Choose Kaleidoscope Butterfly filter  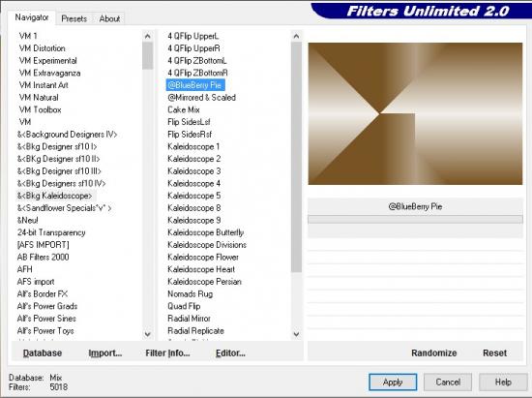(206, 232)
